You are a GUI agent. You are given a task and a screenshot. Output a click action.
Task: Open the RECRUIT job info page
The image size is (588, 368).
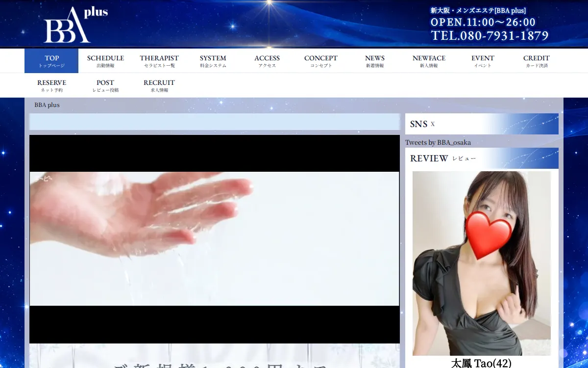[x=159, y=85]
